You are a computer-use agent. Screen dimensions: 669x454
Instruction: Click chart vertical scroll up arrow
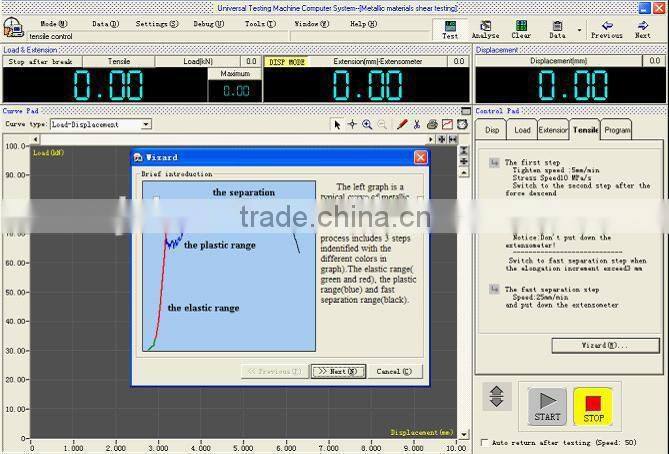464,172
